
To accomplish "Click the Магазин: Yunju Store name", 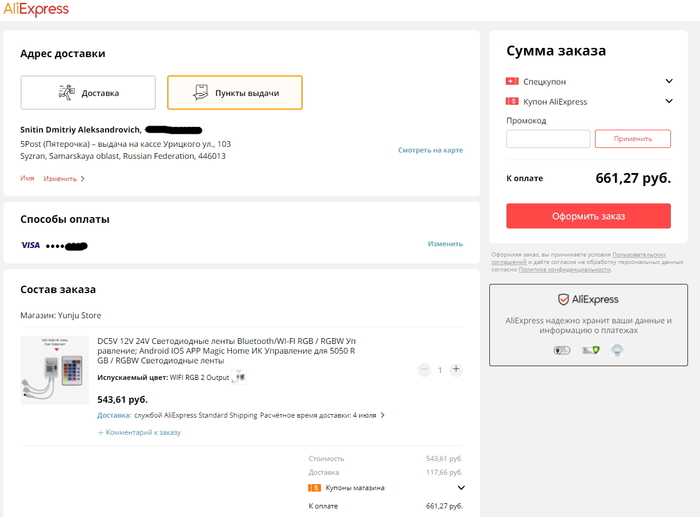I will 61,315.
